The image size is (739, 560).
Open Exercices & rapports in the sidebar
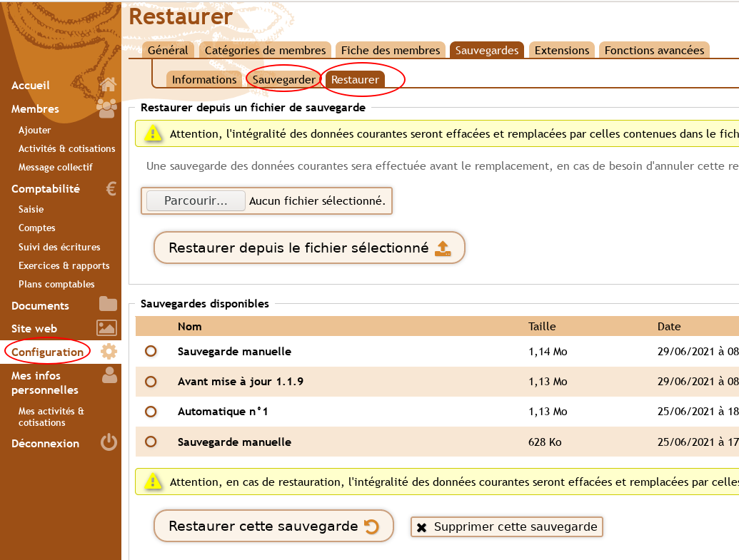[x=64, y=265]
